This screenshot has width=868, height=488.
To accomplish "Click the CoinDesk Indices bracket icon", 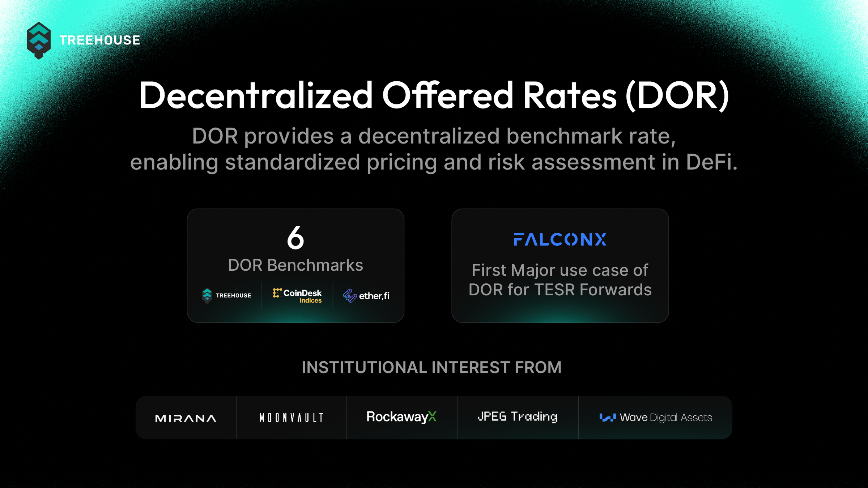I will [277, 293].
